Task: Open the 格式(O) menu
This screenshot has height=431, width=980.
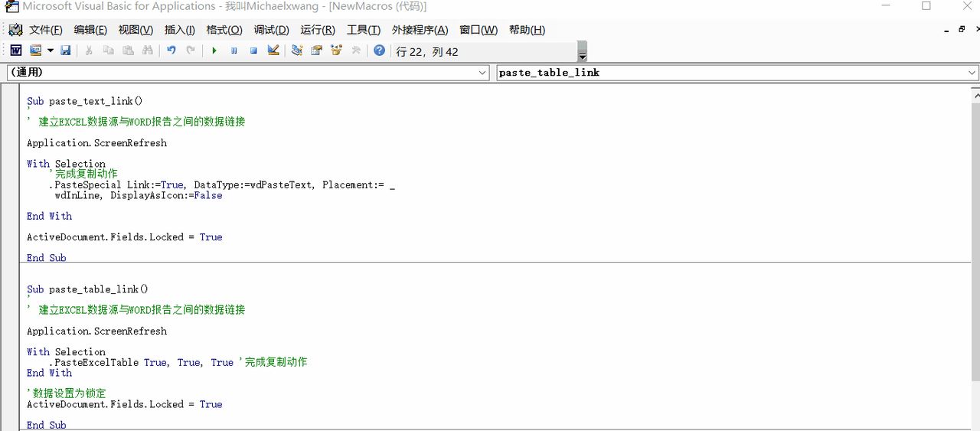Action: click(x=224, y=30)
